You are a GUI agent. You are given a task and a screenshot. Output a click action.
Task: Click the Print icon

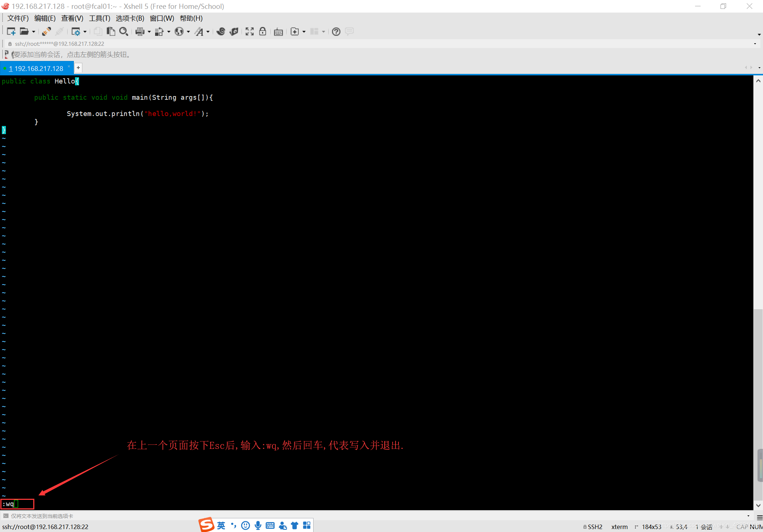tap(140, 32)
